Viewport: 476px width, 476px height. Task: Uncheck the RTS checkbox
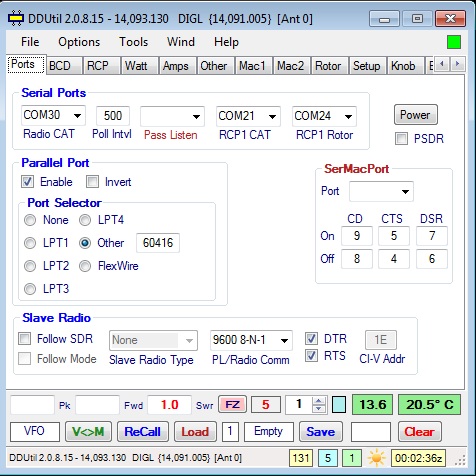[x=311, y=355]
